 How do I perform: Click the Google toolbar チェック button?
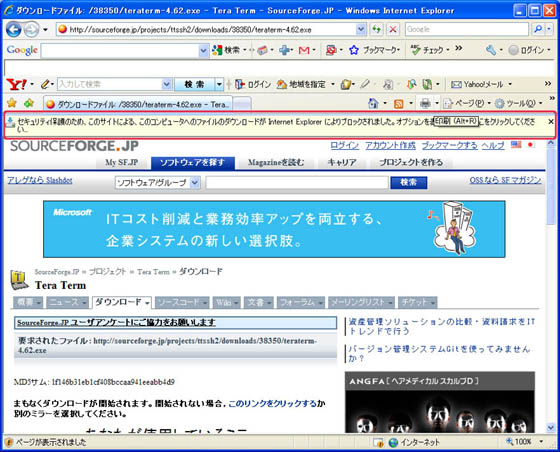click(x=427, y=50)
